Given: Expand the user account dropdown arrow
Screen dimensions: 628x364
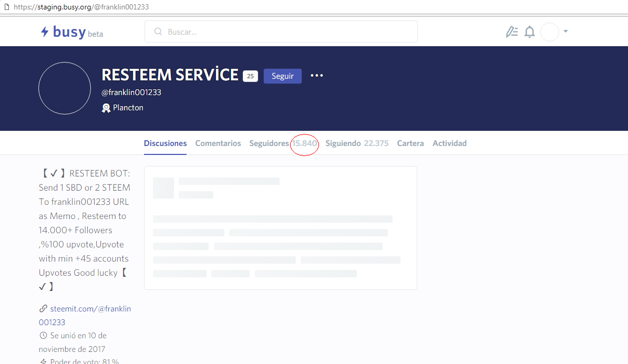Looking at the screenshot, I should pyautogui.click(x=565, y=31).
